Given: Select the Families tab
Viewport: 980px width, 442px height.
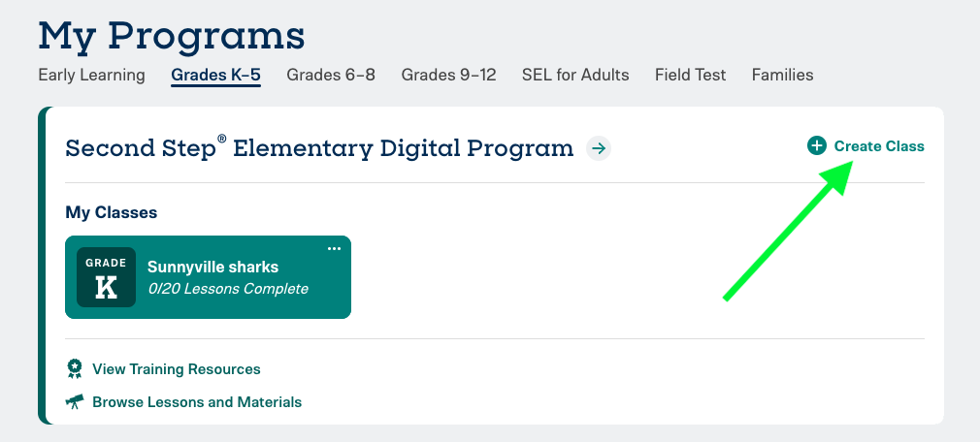Looking at the screenshot, I should pyautogui.click(x=782, y=75).
